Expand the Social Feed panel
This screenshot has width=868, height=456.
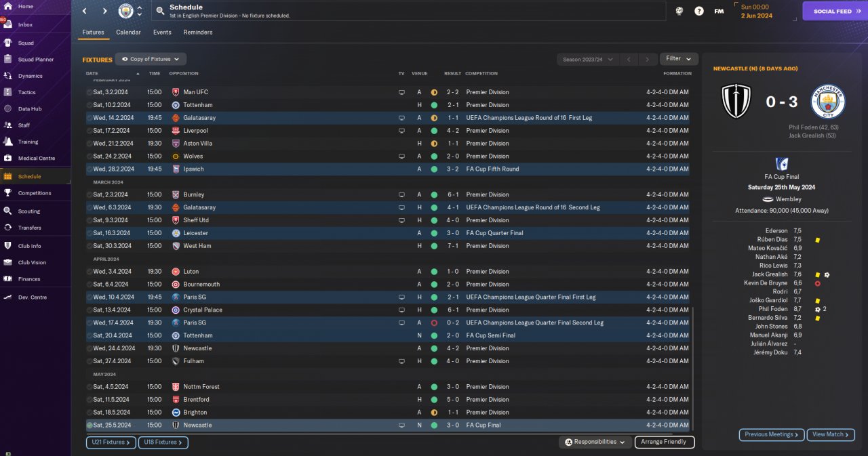tap(835, 11)
